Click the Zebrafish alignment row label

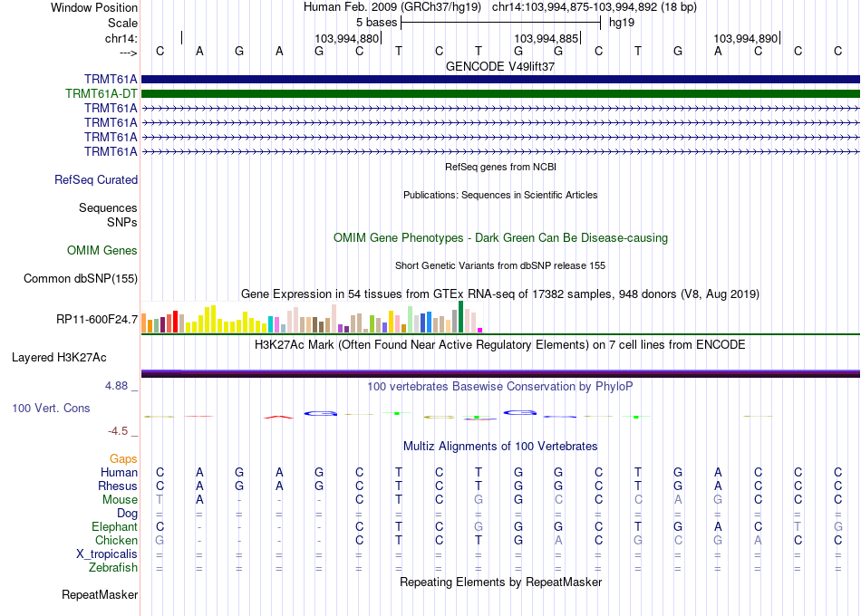(x=113, y=567)
